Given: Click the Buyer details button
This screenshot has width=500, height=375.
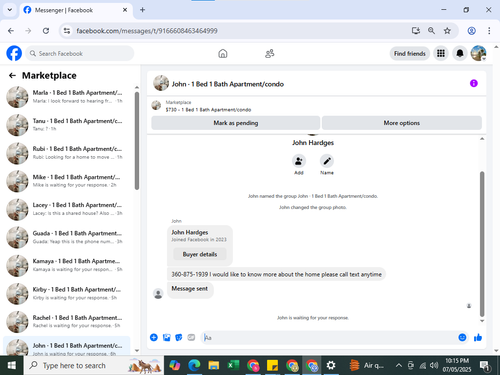Looking at the screenshot, I should coord(200,254).
